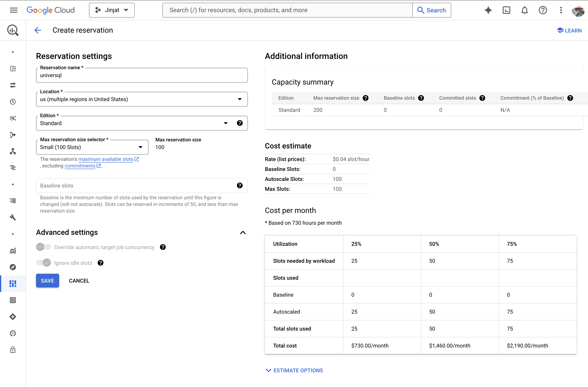Toggle Override automatic target job concurrency

click(43, 247)
